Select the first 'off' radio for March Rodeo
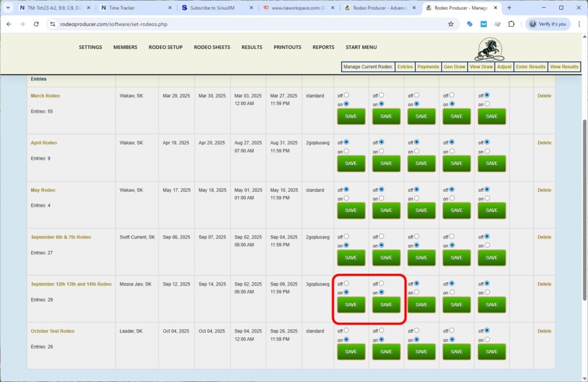Screen dimensions: 588x382 pos(346,95)
